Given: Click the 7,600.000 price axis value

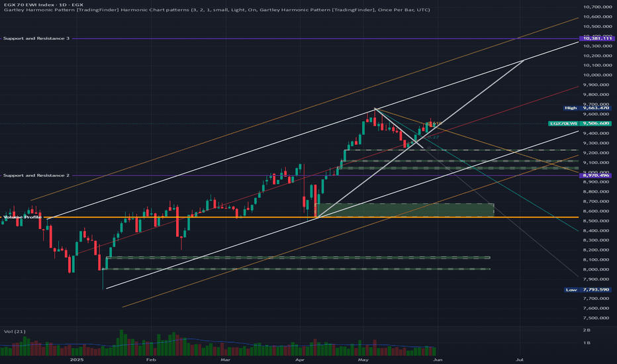Looking at the screenshot, I should [x=597, y=308].
